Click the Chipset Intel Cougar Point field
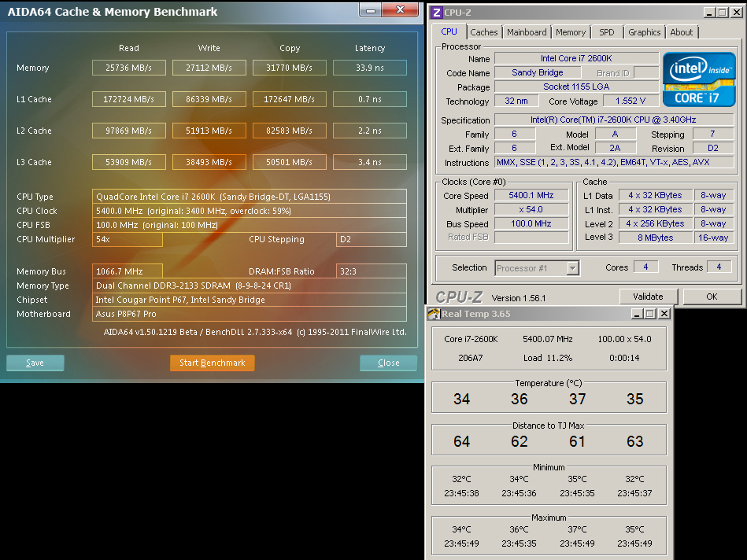The width and height of the screenshot is (747, 560). pos(250,300)
